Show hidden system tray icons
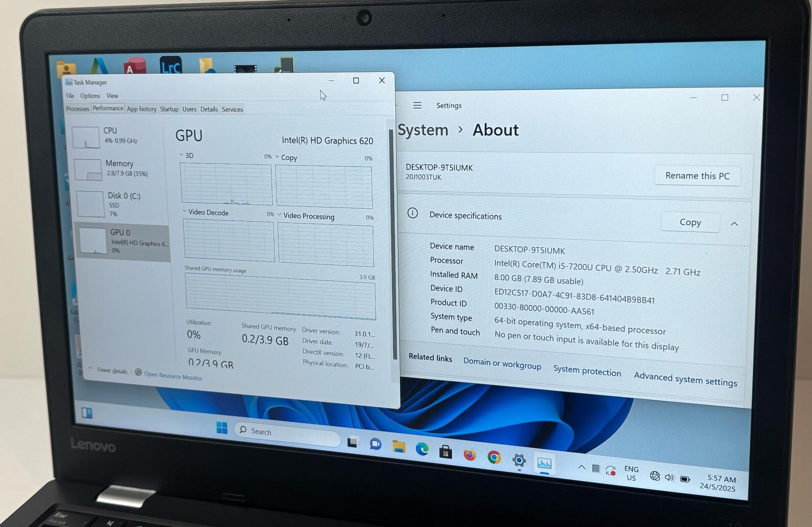Viewport: 812px width, 527px height. pyautogui.click(x=582, y=467)
